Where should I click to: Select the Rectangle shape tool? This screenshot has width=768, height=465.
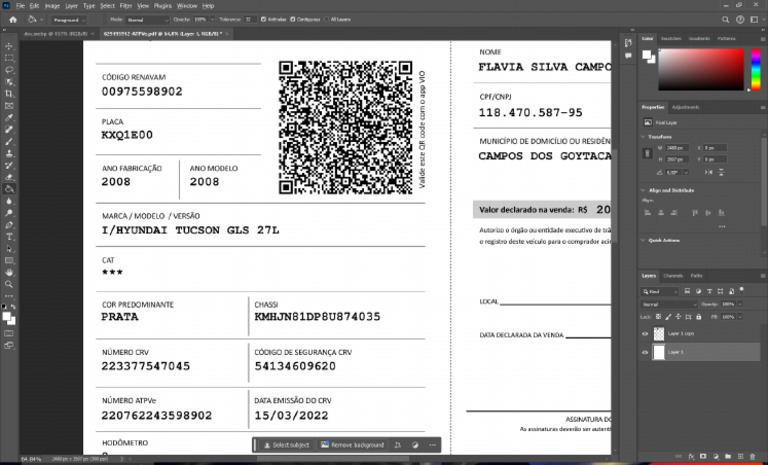click(x=9, y=261)
